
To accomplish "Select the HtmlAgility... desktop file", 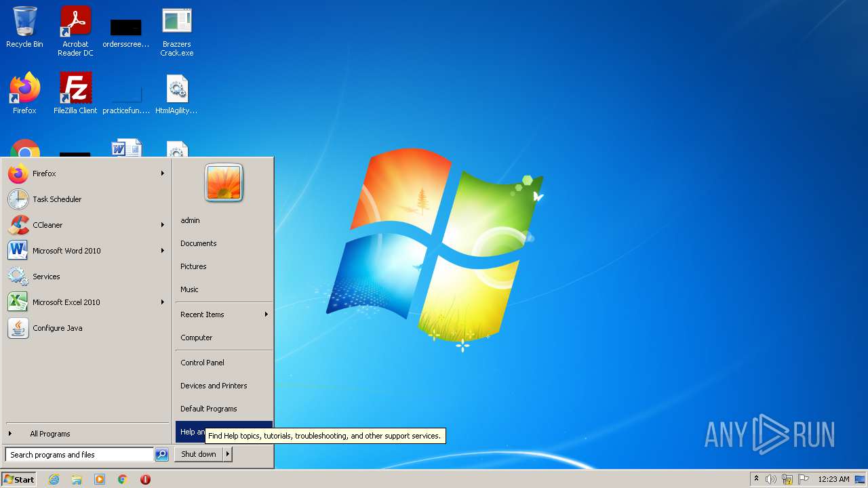I will [x=177, y=94].
